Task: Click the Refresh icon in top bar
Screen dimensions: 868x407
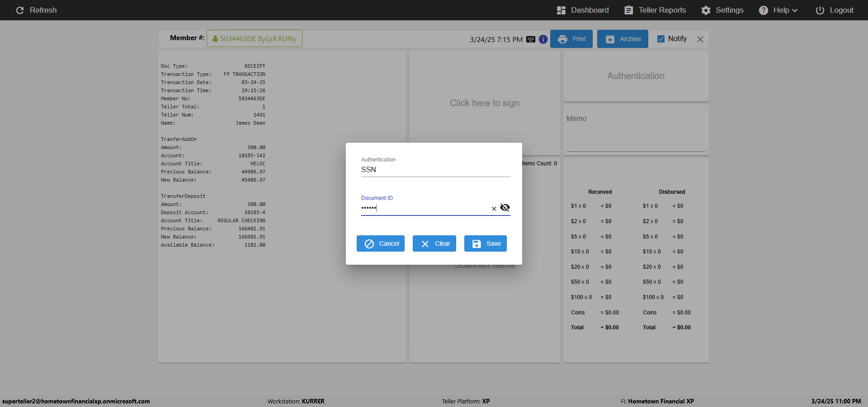Action: point(20,10)
